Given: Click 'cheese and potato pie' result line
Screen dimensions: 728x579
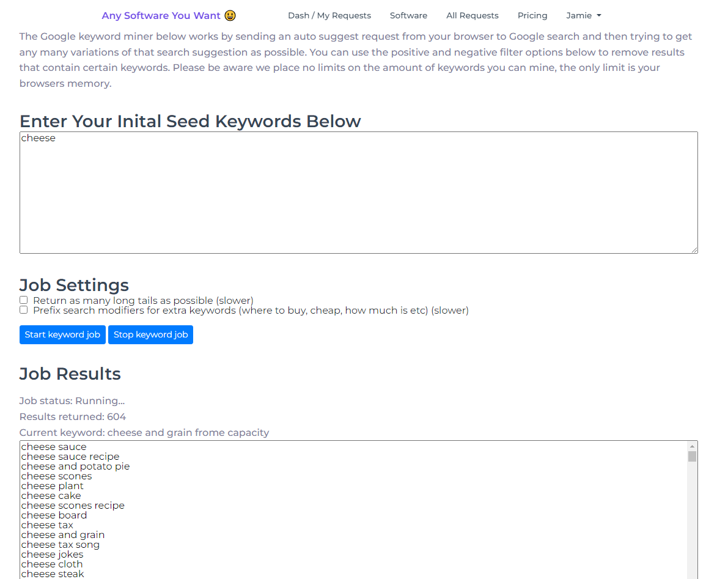Looking at the screenshot, I should tap(75, 467).
